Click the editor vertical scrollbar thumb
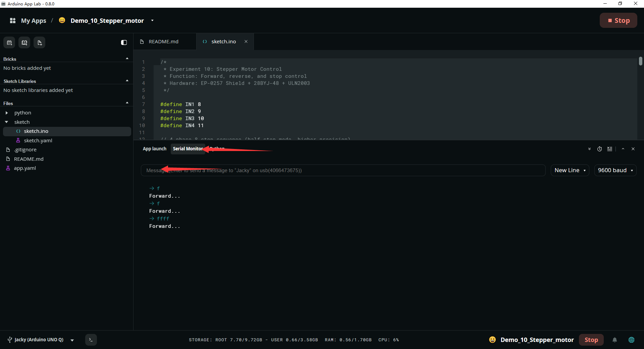This screenshot has width=644, height=349. click(640, 61)
